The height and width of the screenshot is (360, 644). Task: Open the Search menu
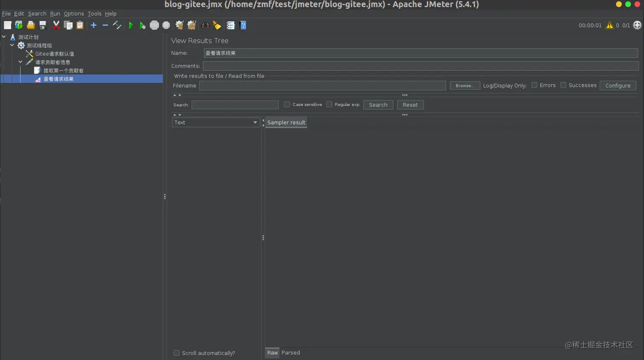[x=37, y=14]
